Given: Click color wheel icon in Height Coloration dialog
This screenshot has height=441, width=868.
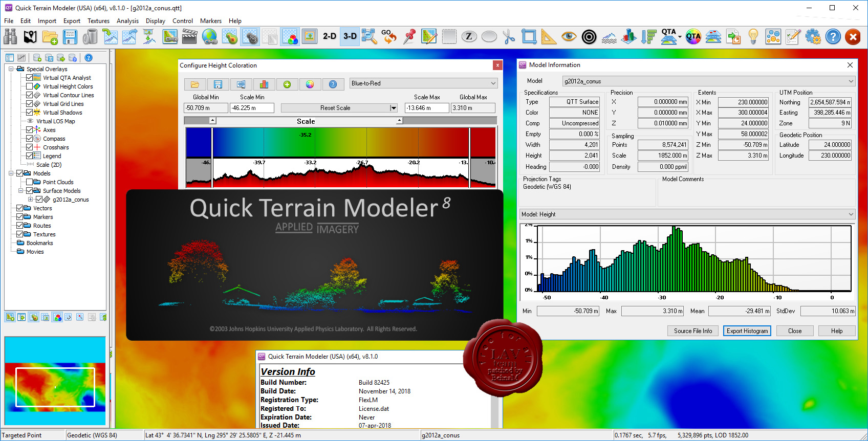Looking at the screenshot, I should click(310, 84).
